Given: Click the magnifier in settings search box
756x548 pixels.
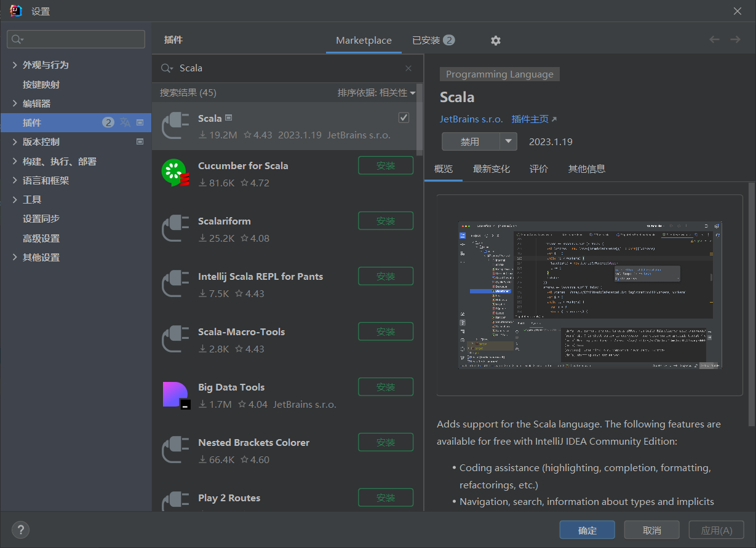Looking at the screenshot, I should pyautogui.click(x=17, y=39).
